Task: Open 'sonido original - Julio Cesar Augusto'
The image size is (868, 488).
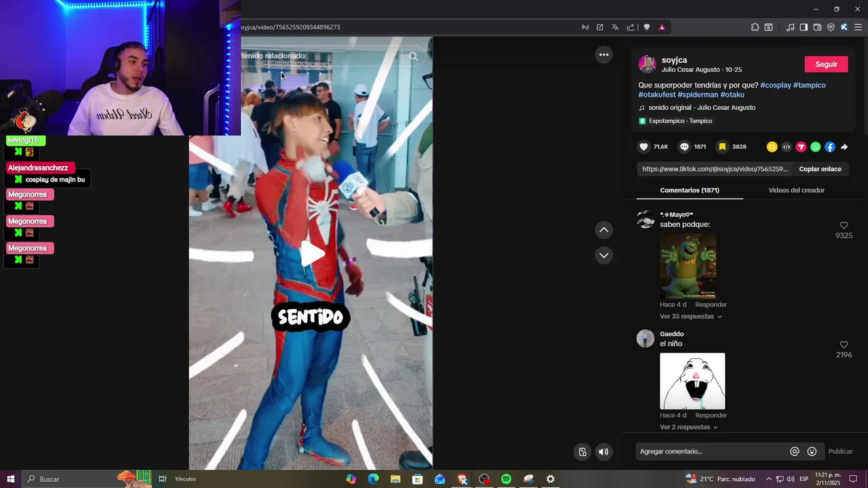Action: [x=702, y=108]
